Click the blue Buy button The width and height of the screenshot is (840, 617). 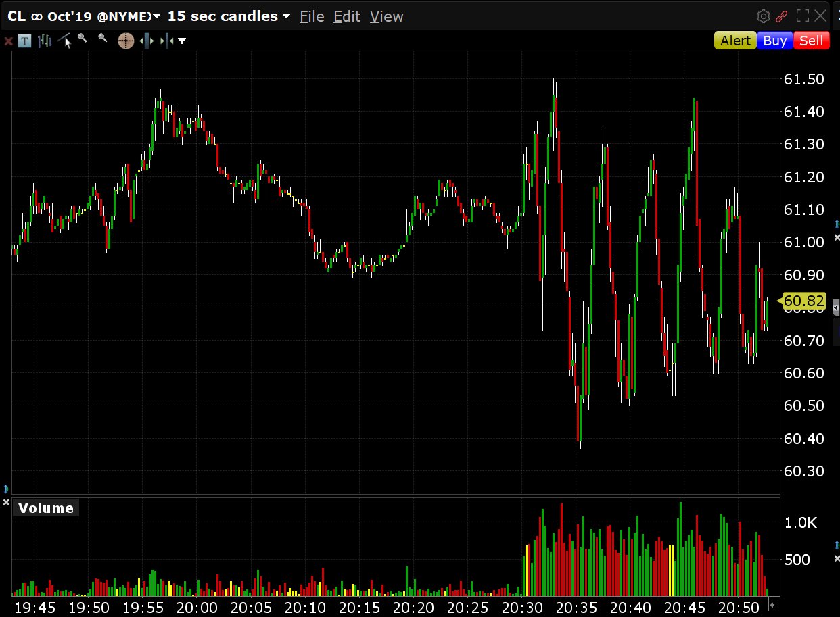775,41
